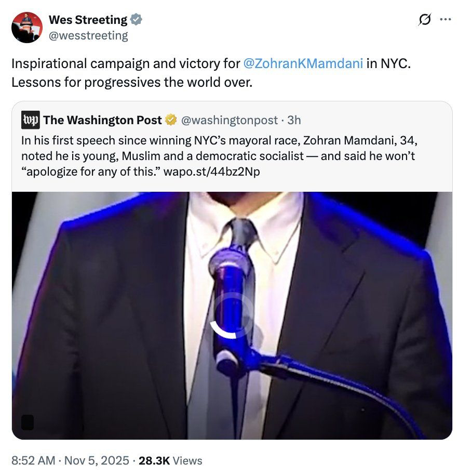Follow the wapo.st/44bz2Np link
This screenshot has height=476, width=458.
click(211, 170)
